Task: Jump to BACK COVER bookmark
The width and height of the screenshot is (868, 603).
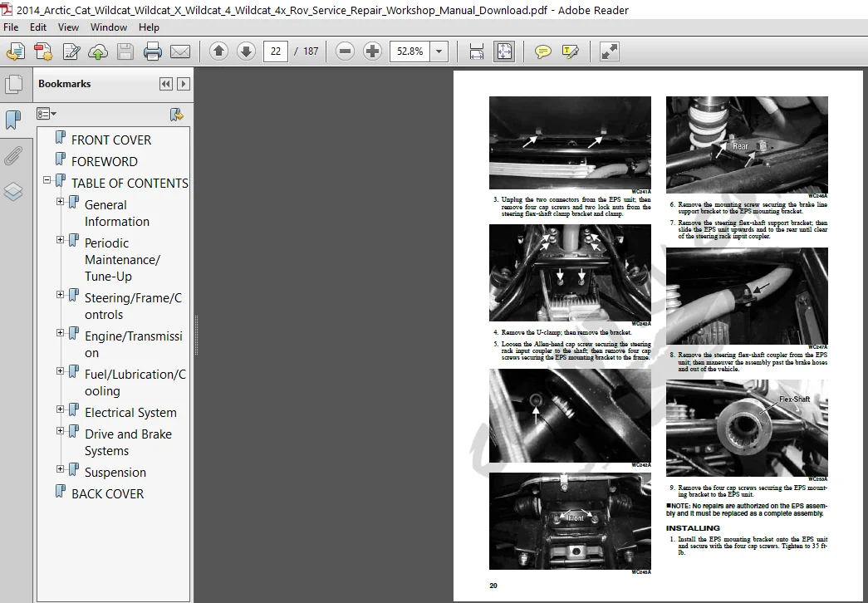Action: point(107,494)
